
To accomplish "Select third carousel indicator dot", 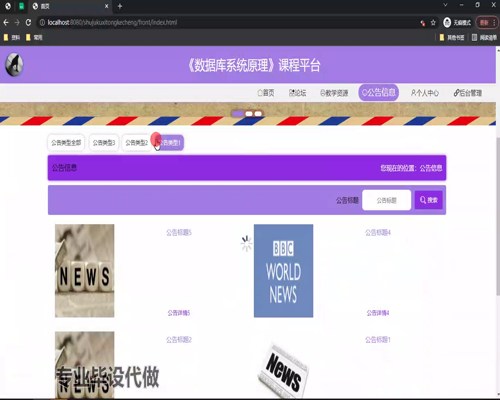I will (x=258, y=114).
